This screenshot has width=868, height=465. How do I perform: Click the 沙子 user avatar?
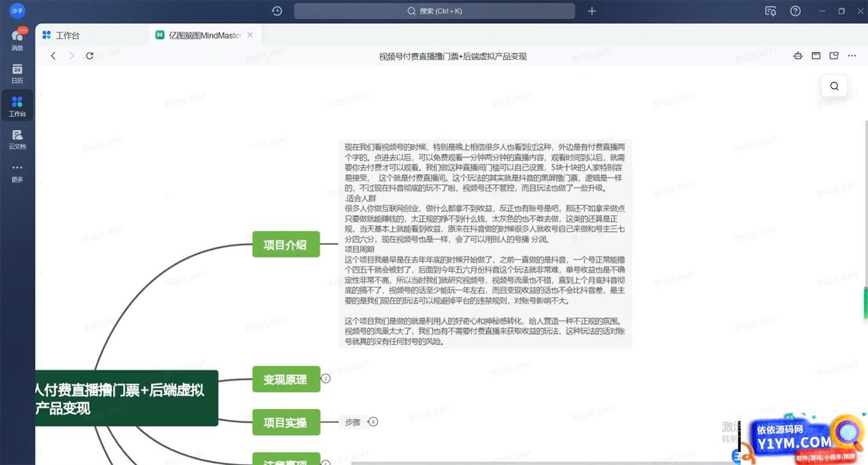17,10
